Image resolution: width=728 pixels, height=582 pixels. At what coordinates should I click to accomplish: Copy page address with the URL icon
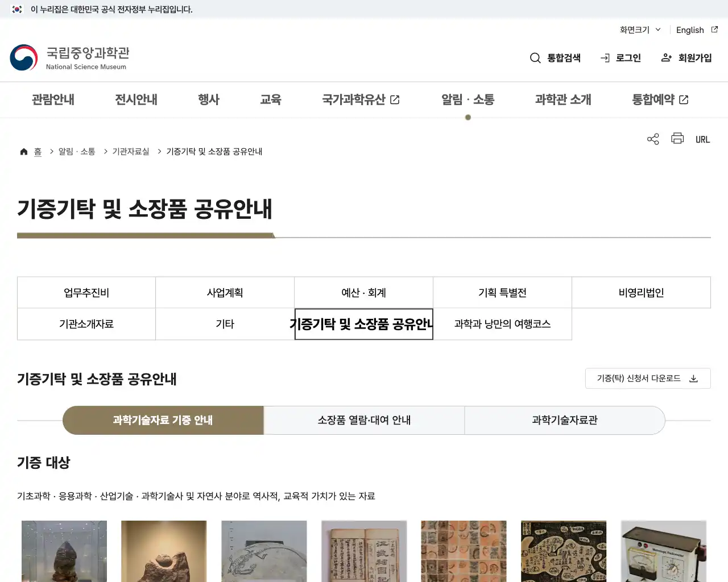pyautogui.click(x=702, y=139)
